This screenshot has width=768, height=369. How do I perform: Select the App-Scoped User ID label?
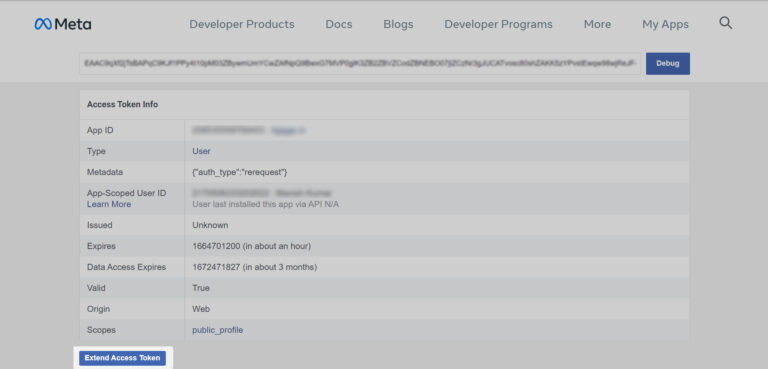point(126,193)
